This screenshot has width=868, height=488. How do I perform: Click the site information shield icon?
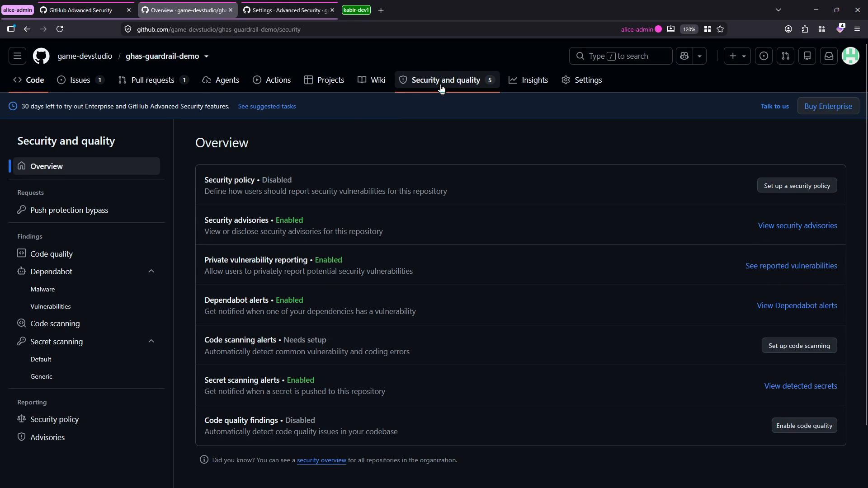tap(128, 29)
